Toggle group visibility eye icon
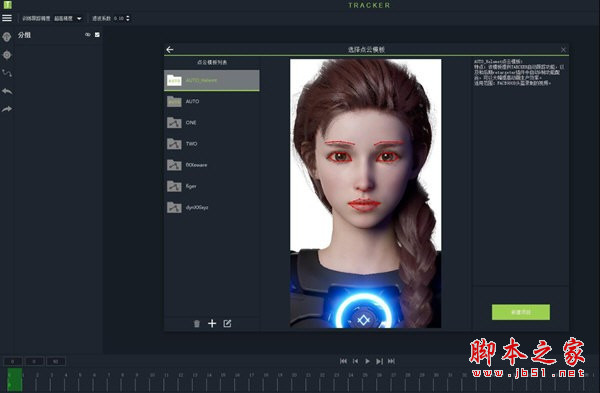This screenshot has width=600, height=393. pyautogui.click(x=88, y=35)
